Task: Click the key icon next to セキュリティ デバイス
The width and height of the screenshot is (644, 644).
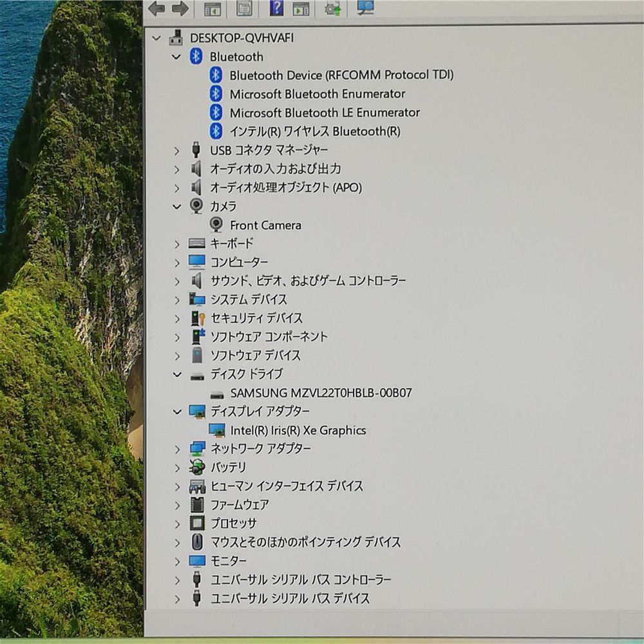Action: click(198, 318)
